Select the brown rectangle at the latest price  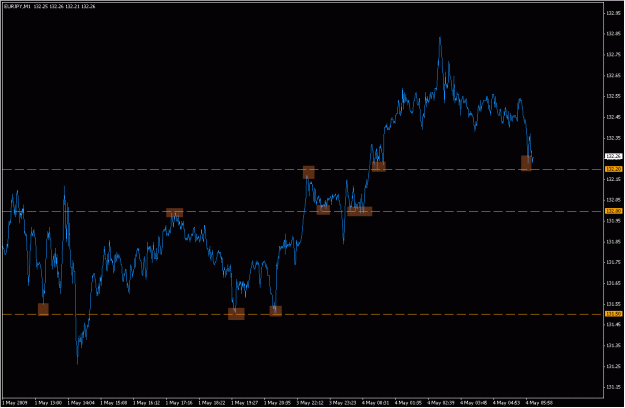click(526, 163)
